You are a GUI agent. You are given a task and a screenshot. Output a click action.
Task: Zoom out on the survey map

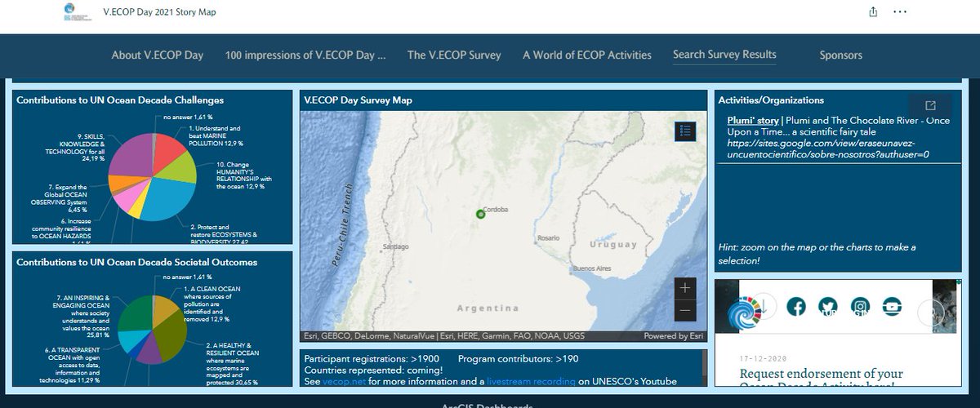coord(685,310)
